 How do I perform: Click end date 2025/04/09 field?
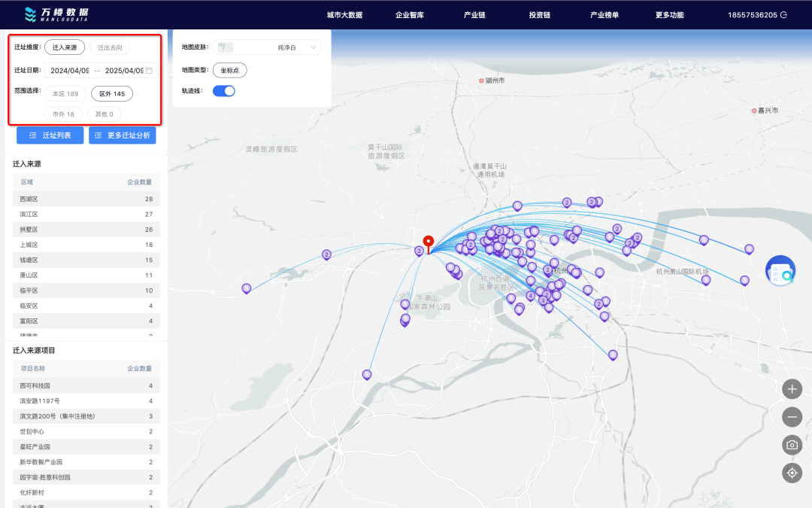124,71
